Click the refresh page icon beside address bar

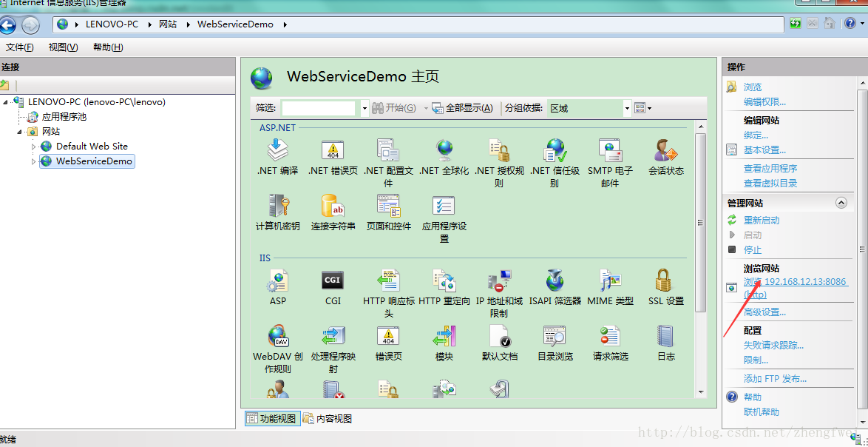pos(796,24)
